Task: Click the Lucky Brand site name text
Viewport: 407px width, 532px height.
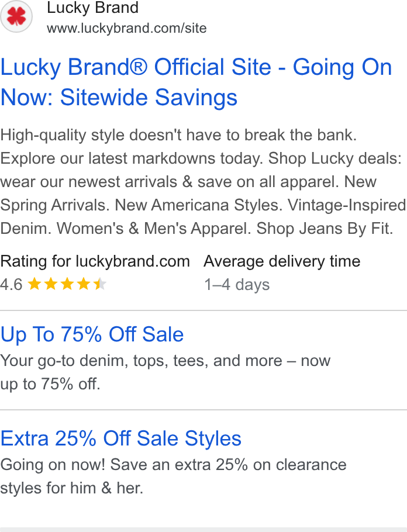Action: pos(92,8)
